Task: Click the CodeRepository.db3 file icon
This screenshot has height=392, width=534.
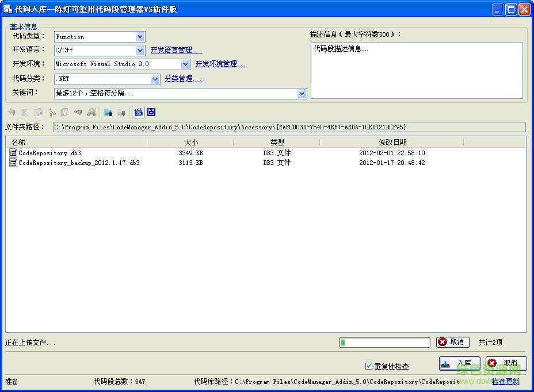Action: click(x=13, y=153)
